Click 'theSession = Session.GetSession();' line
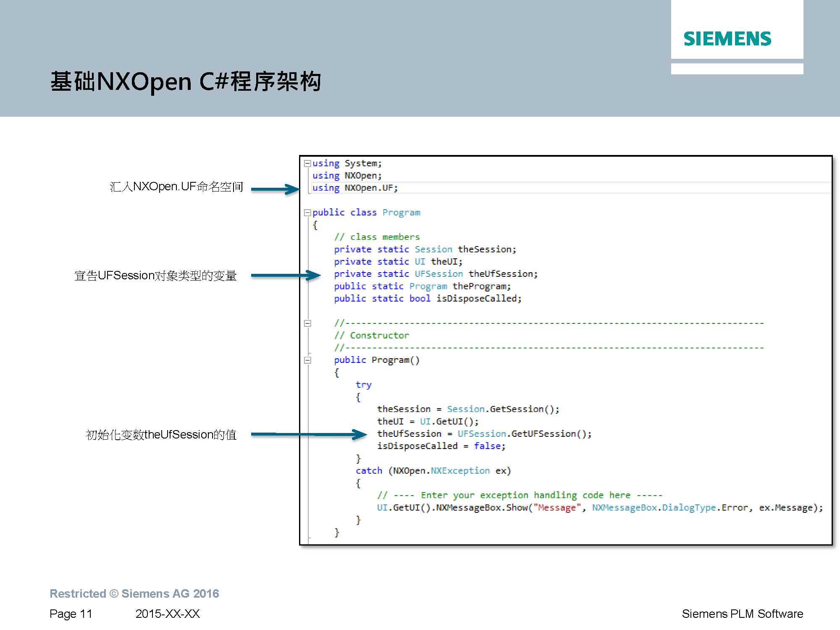This screenshot has height=630, width=840. click(468, 409)
